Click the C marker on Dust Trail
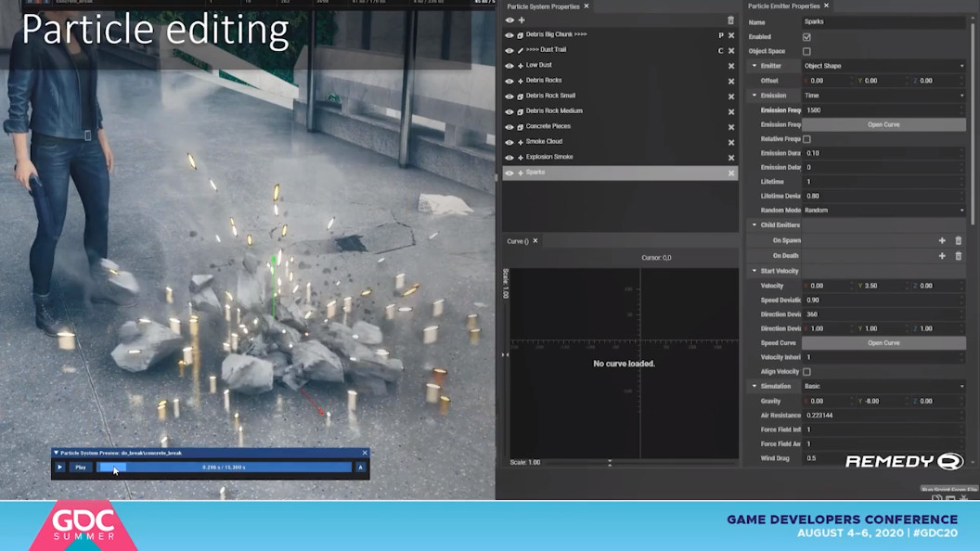This screenshot has width=980, height=551. pyautogui.click(x=721, y=51)
